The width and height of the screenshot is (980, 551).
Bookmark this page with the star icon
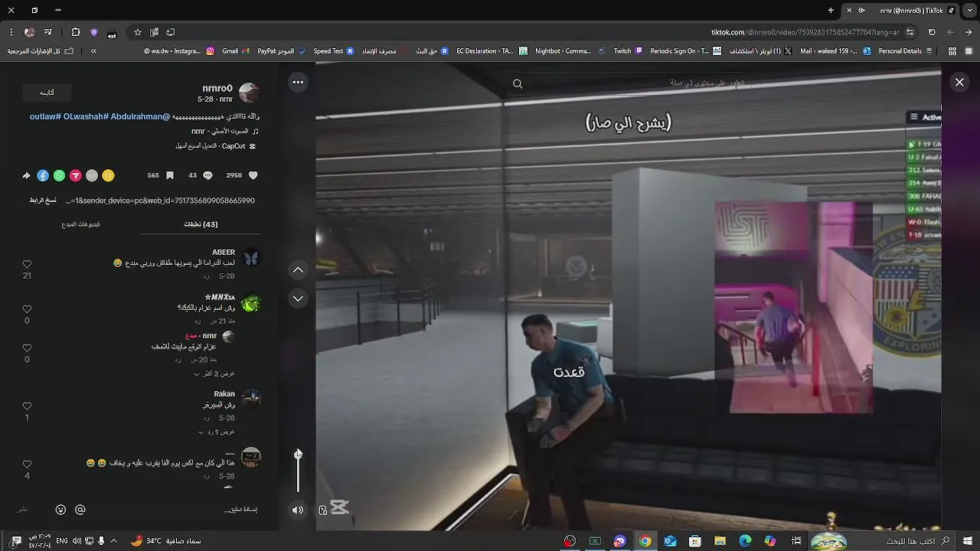138,32
